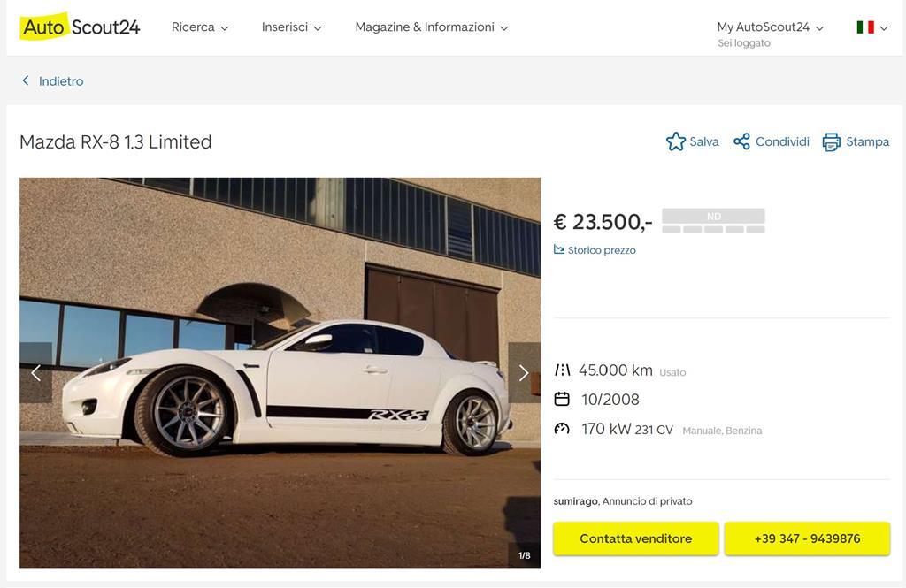Click the Indietro back chevron
This screenshot has width=906, height=588.
(26, 81)
